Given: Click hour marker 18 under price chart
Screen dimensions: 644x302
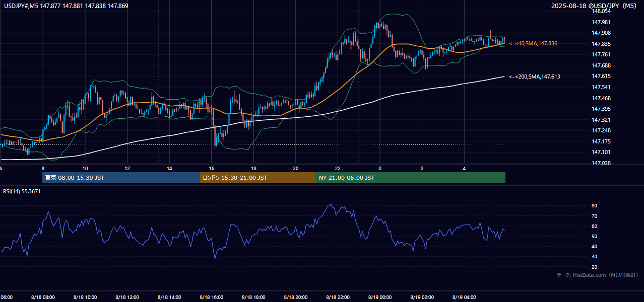Looking at the screenshot, I should pos(253,169).
